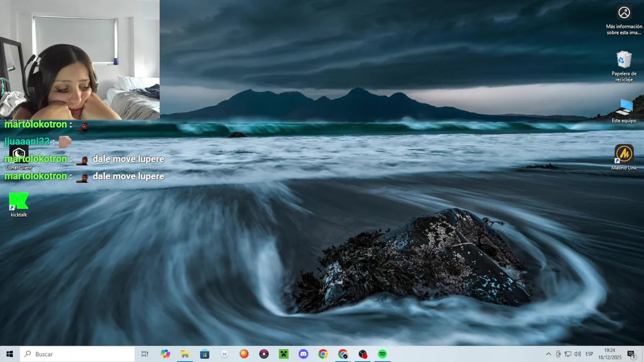Select Maono Link desktop shortcut
The image size is (644, 362).
click(624, 157)
